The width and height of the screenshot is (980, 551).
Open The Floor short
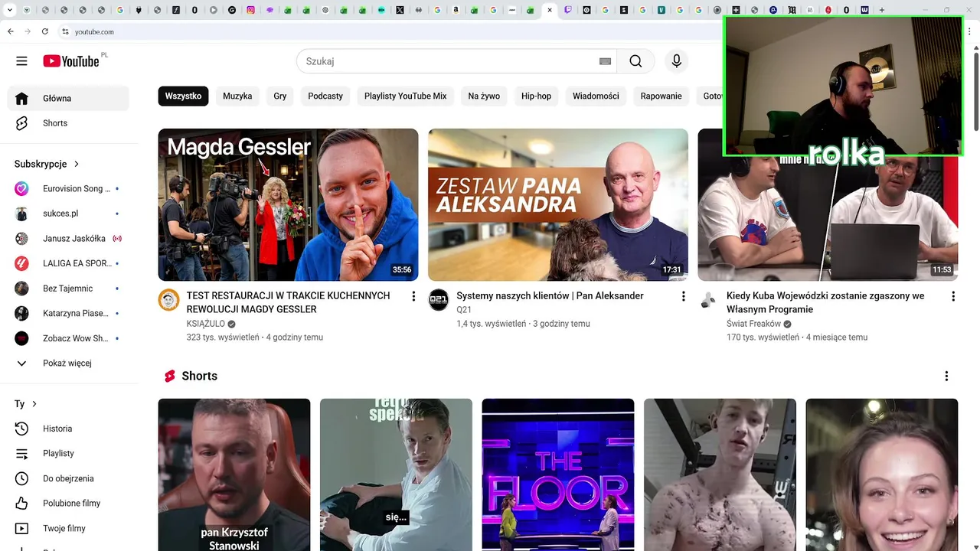[558, 474]
